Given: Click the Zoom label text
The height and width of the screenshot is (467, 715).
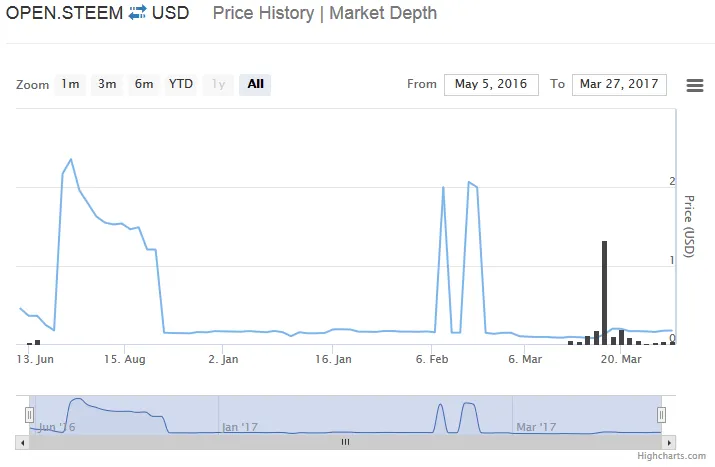Looking at the screenshot, I should (32, 85).
